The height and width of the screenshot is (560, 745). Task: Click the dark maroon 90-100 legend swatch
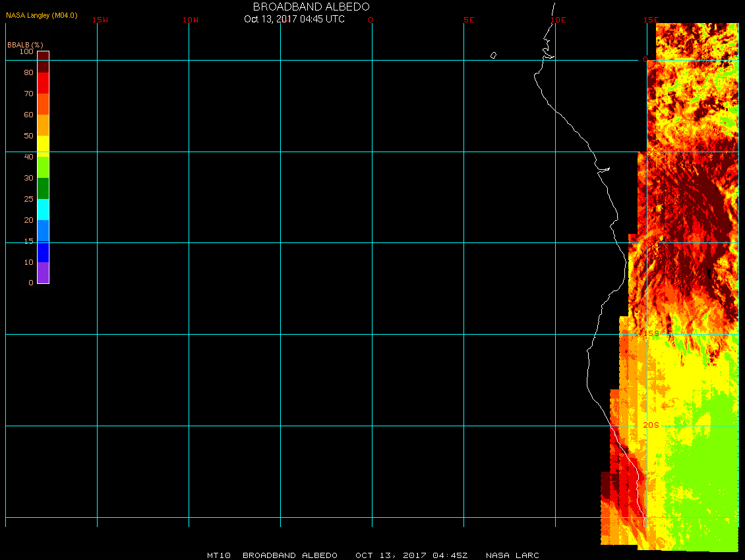[x=43, y=62]
